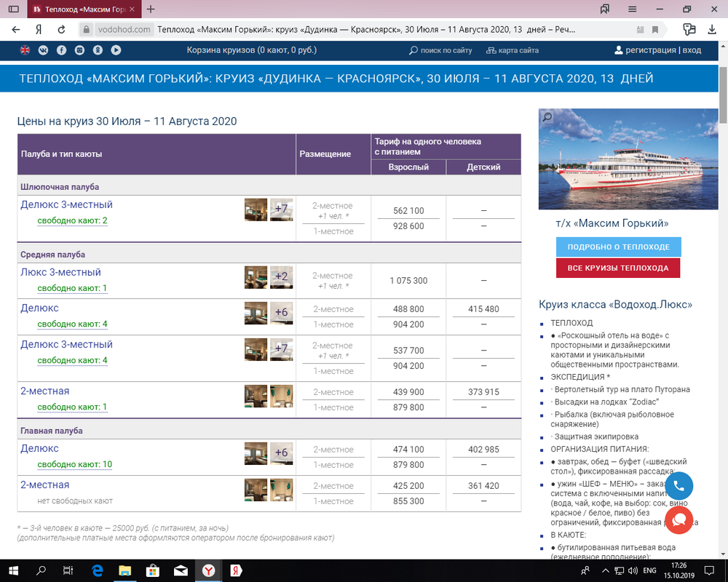Click 'свободно кают: 10' link

75,465
